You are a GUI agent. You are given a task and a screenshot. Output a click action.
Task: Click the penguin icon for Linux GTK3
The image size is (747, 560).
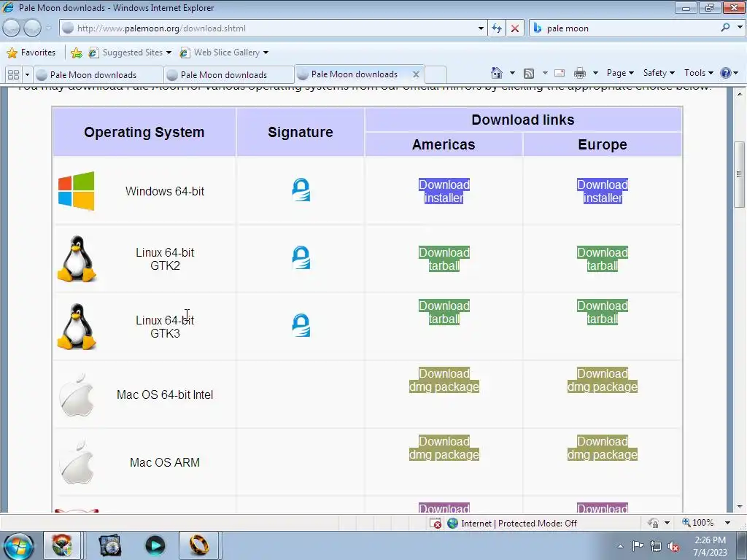pos(77,326)
